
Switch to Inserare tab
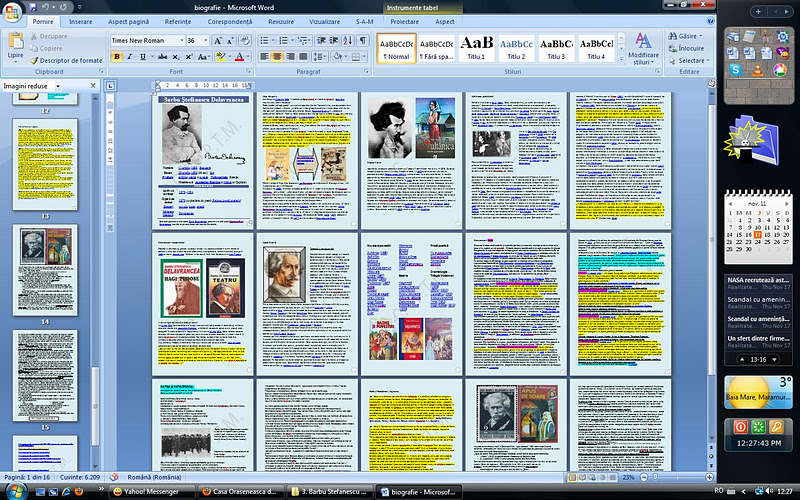click(x=81, y=21)
